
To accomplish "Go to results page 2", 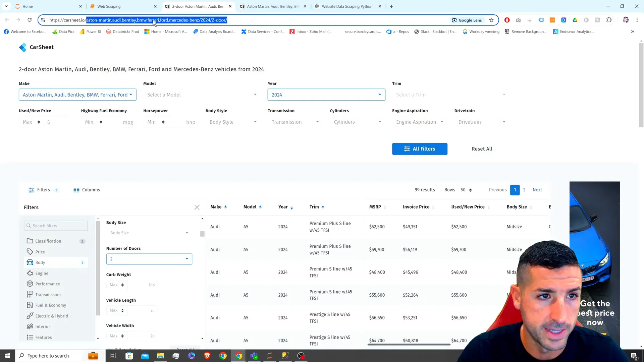I will click(x=524, y=190).
